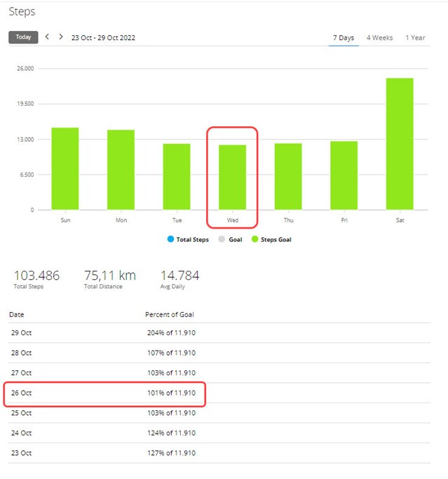Image resolution: width=448 pixels, height=479 pixels.
Task: Click the 14.784 Avg Daily value
Action: coord(180,276)
